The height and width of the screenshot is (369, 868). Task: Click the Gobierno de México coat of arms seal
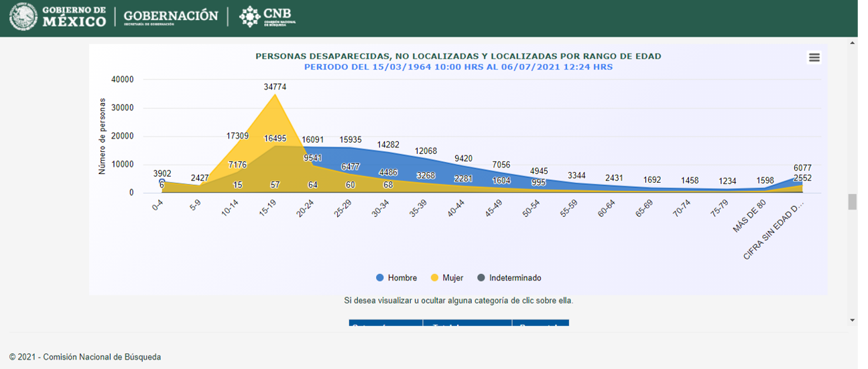(x=23, y=17)
